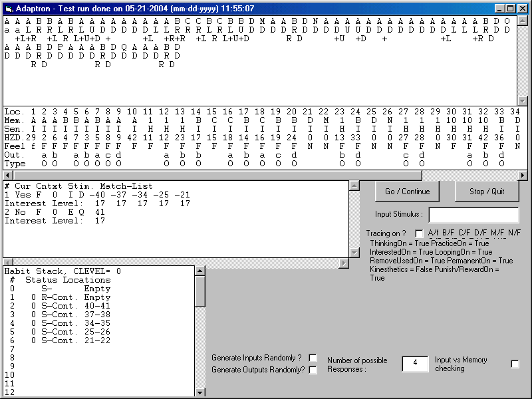
Task: Click memory table right scroll arrow
Action: click(523, 176)
